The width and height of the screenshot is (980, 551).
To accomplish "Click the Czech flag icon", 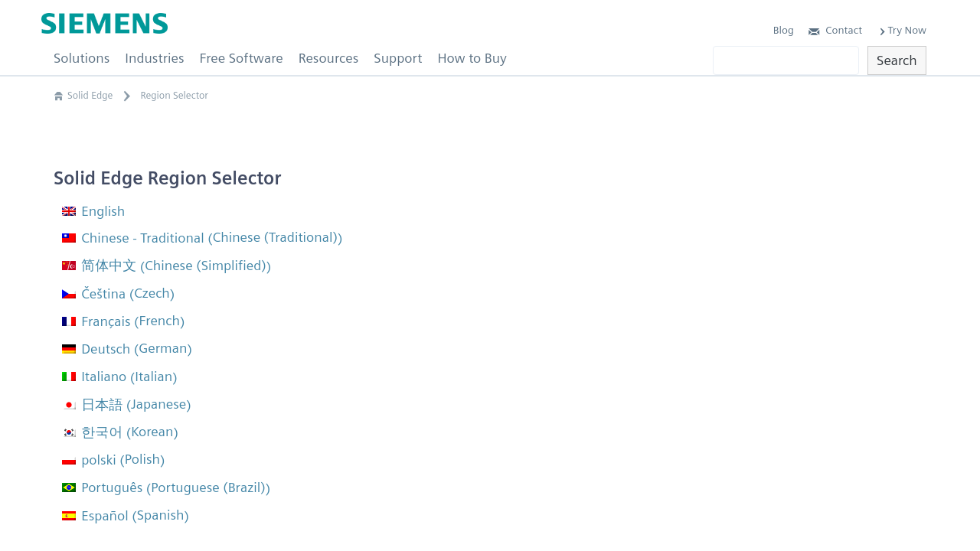I will click(x=69, y=294).
